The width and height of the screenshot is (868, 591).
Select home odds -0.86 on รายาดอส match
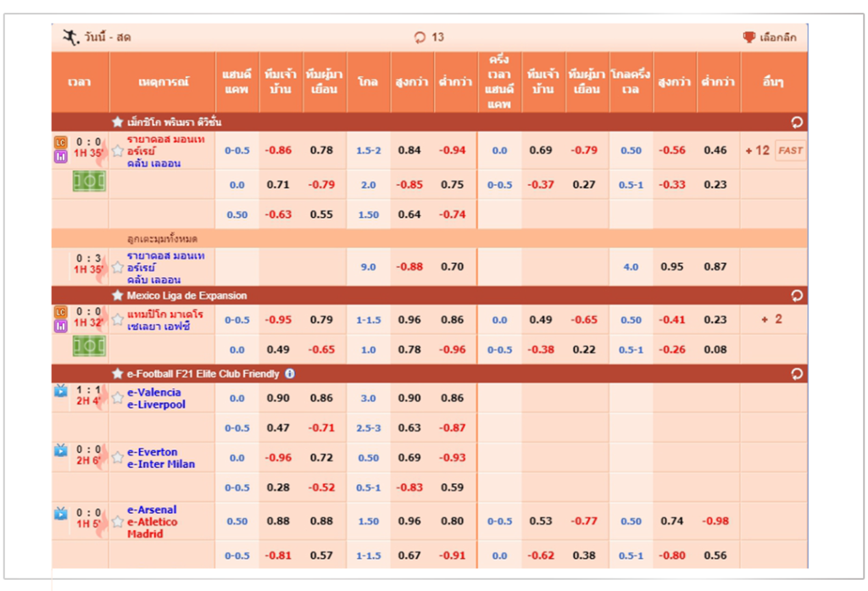click(278, 150)
